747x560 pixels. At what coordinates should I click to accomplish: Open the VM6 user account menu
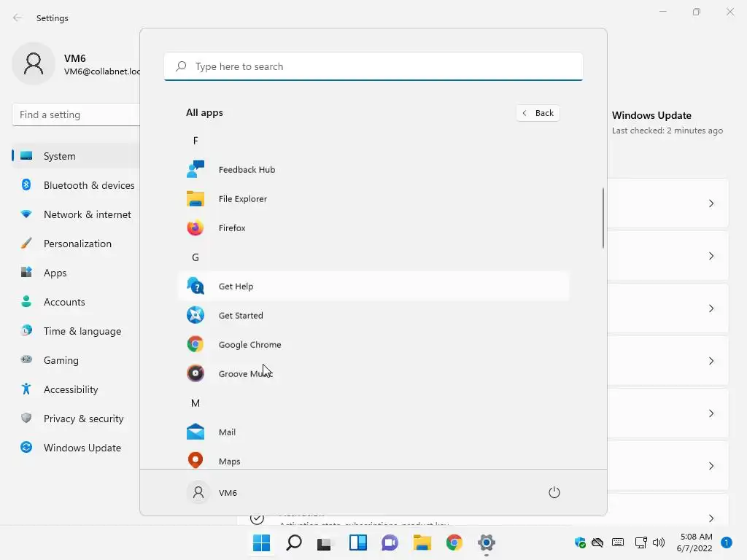click(212, 492)
